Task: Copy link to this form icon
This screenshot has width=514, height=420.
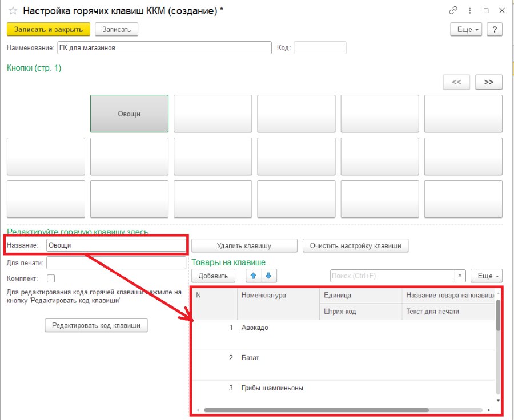Action: pyautogui.click(x=453, y=10)
